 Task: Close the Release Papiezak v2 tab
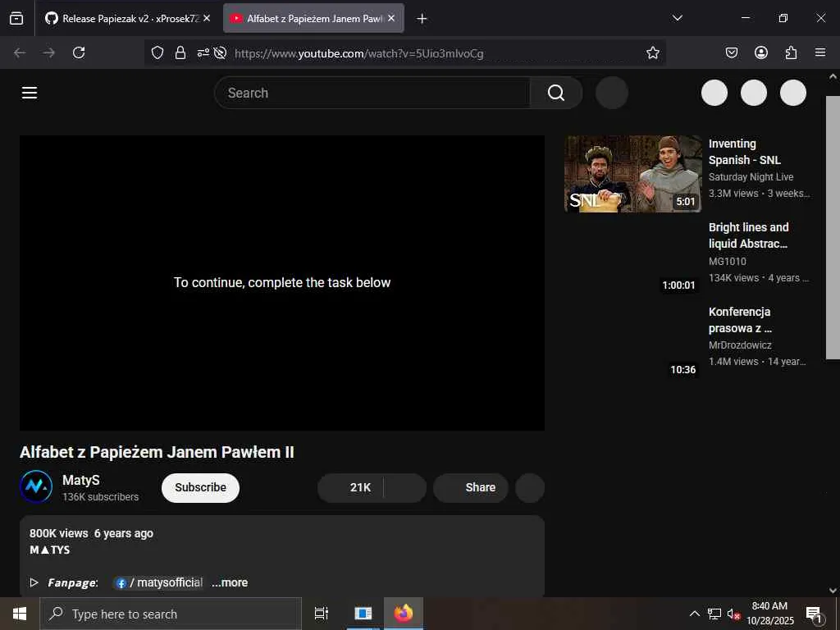(x=207, y=18)
